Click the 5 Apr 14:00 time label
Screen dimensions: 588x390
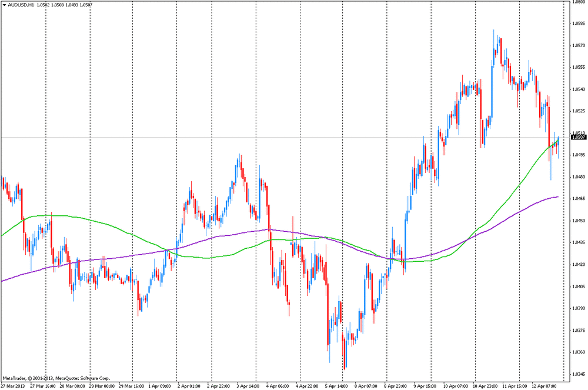point(336,386)
